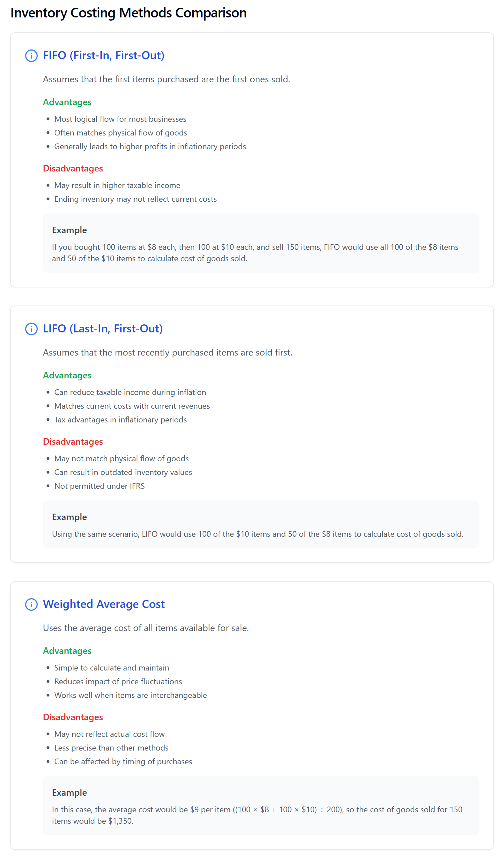504x856 pixels.
Task: Click the Example heading in Weighted Average card
Action: click(69, 793)
